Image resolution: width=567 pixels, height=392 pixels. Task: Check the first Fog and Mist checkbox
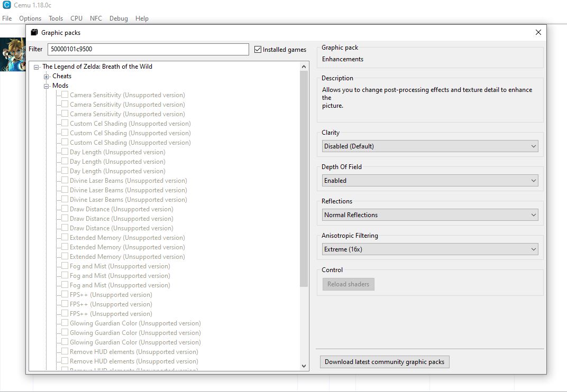[65, 266]
